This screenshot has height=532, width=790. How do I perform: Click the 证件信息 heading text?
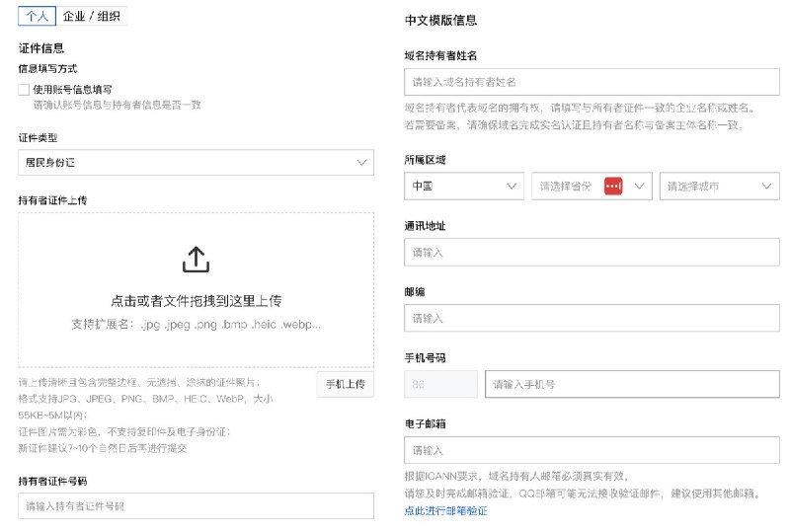pyautogui.click(x=41, y=48)
